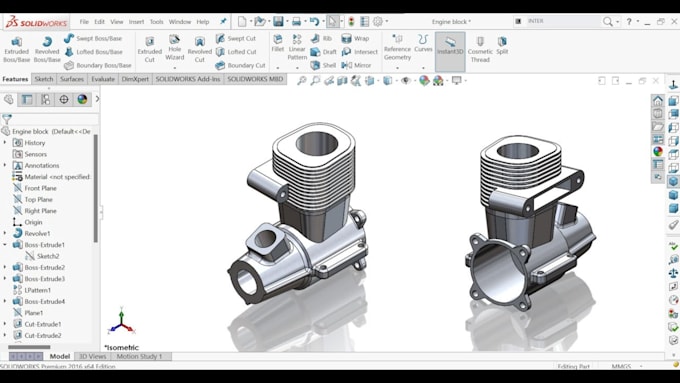Expand the manager panel tabs arrow
680x383 pixels.
(x=97, y=99)
